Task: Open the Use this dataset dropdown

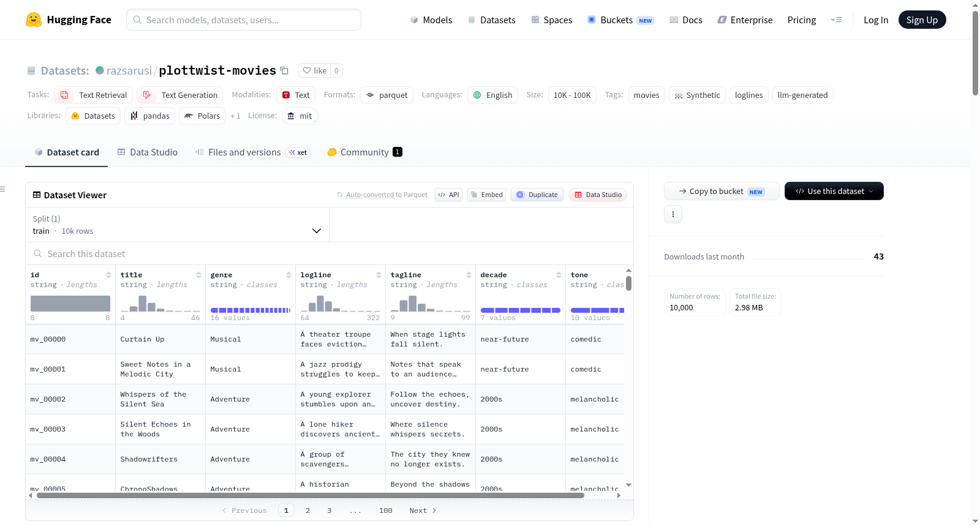Action: tap(834, 191)
